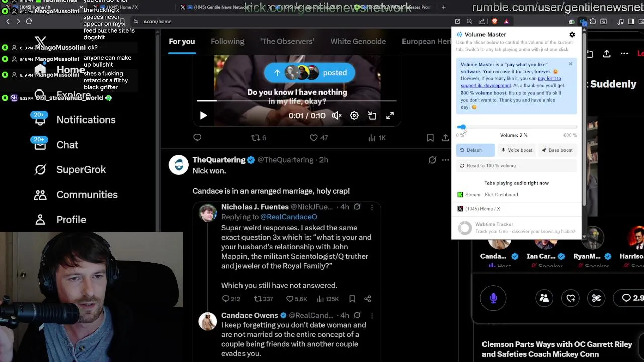644x362 pixels.
Task: Select Voice boost mode
Action: [x=516, y=150]
